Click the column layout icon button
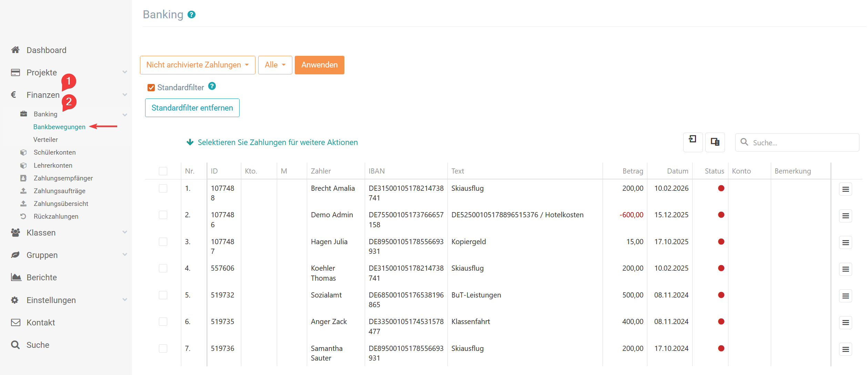 715,142
